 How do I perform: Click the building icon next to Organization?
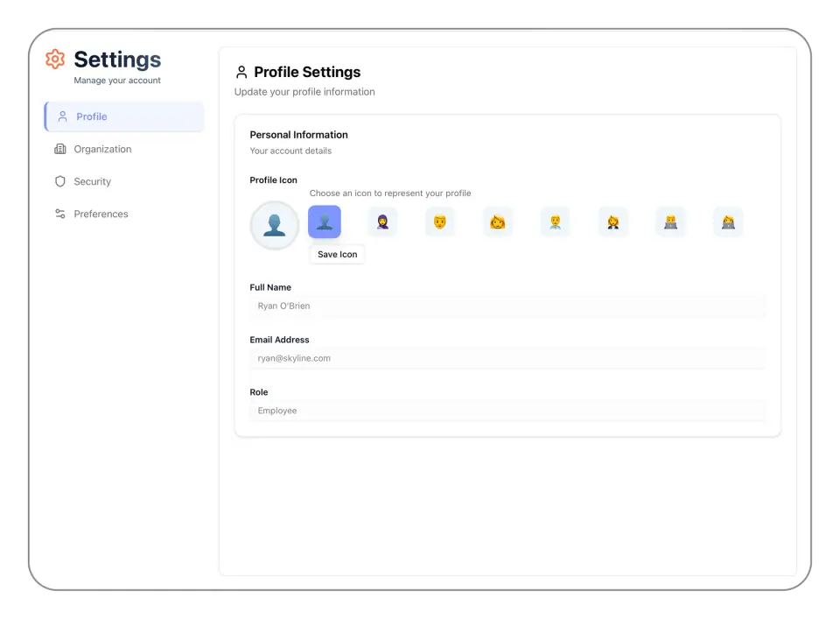(x=59, y=149)
